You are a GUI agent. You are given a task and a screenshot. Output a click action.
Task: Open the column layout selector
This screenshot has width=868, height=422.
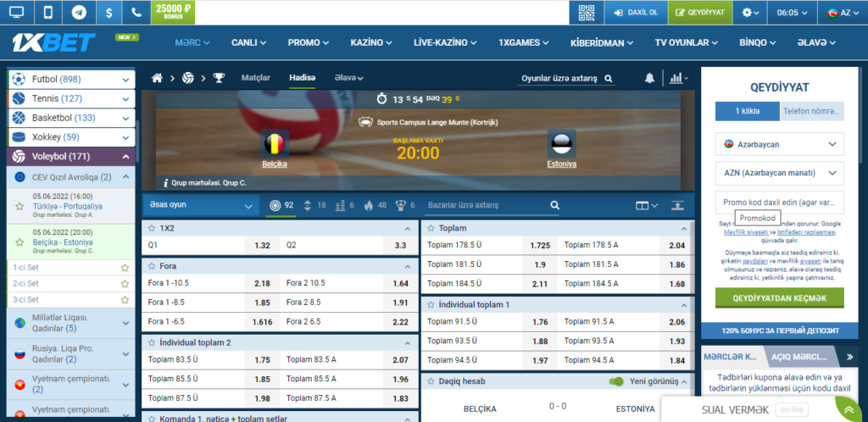(647, 206)
